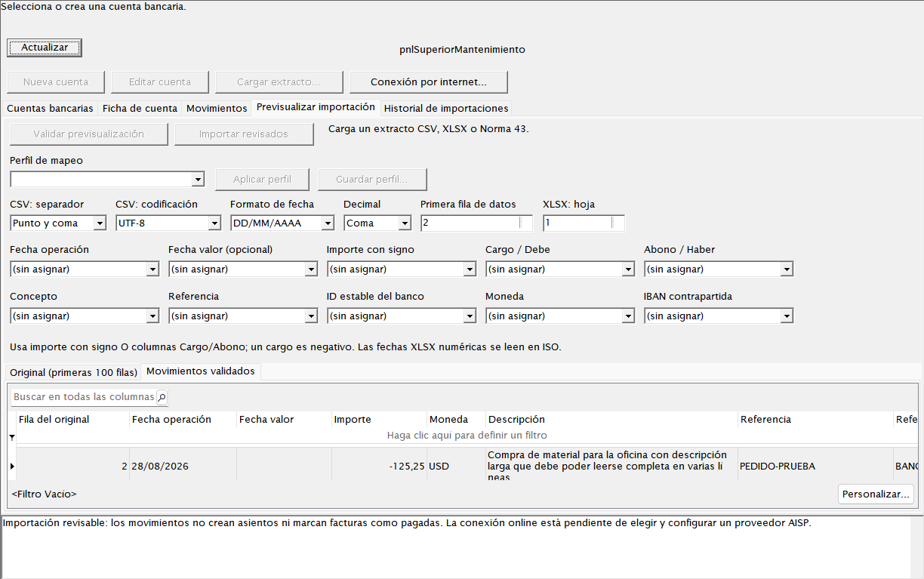The image size is (924, 579).
Task: Open the Historial de importaciones tab
Action: (x=446, y=109)
